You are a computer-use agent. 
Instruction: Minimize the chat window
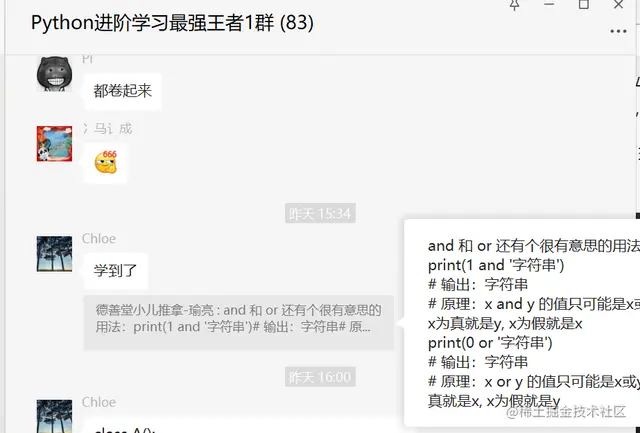coord(549,4)
